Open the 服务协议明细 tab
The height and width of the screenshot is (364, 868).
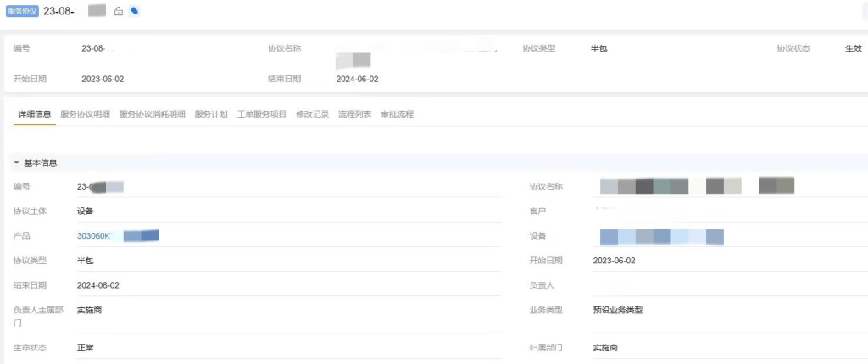click(85, 114)
